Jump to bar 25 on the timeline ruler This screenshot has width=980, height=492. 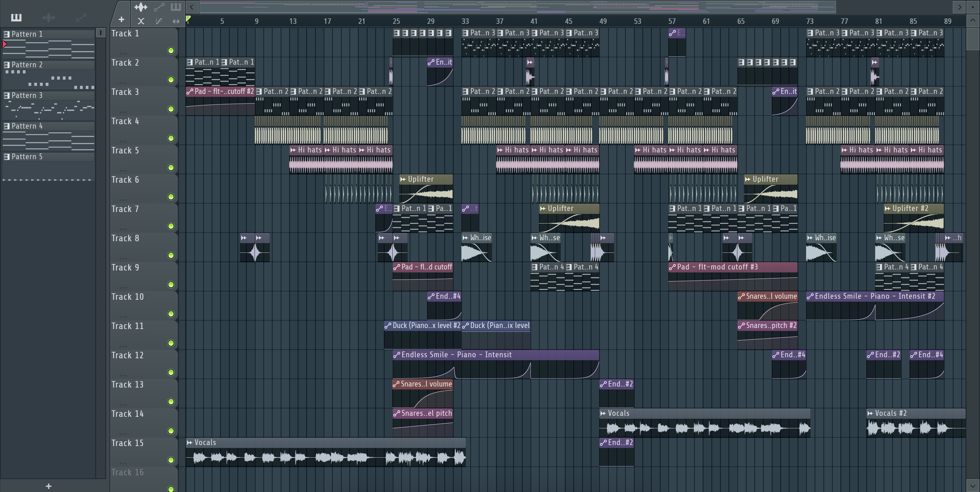pos(396,21)
